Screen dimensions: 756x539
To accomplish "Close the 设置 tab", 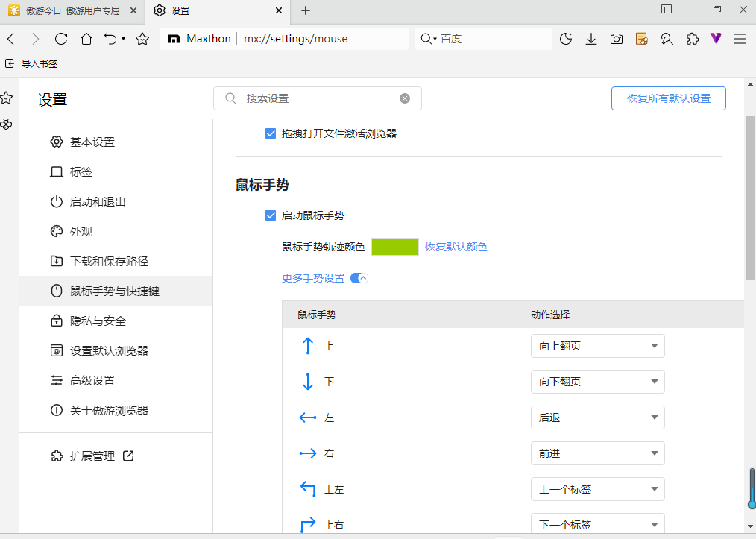I will point(279,10).
